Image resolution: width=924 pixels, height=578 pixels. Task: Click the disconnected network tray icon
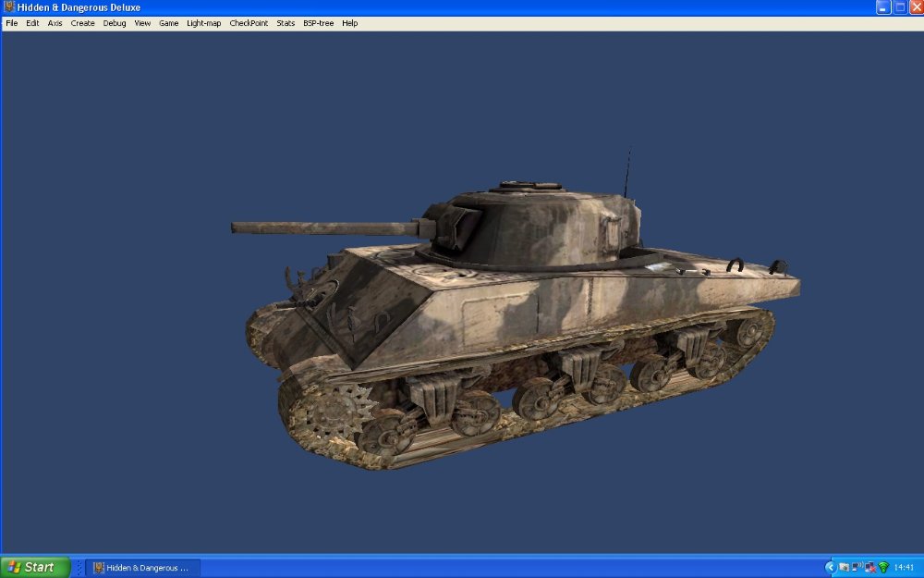click(x=870, y=568)
